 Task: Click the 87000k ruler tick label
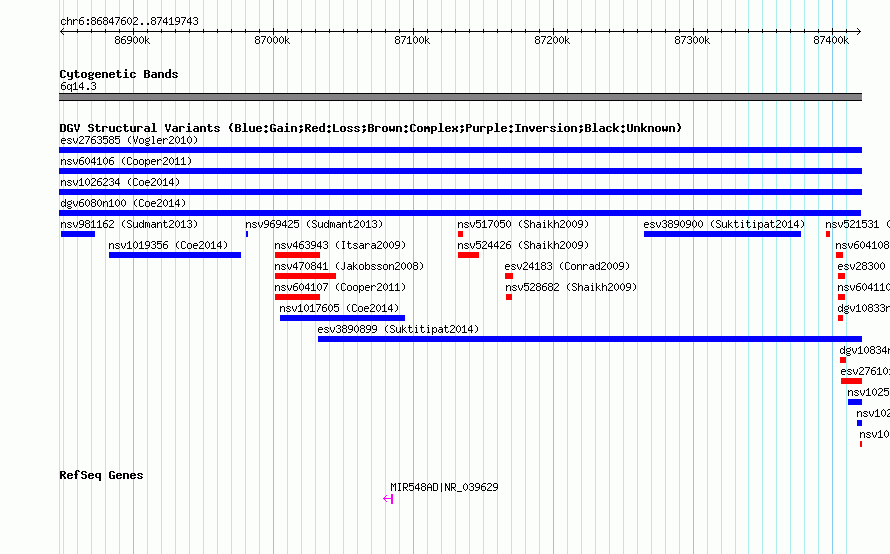pos(272,40)
